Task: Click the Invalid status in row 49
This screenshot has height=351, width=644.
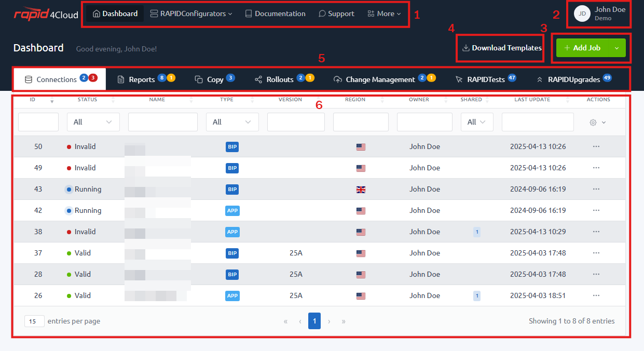Action: (81, 168)
